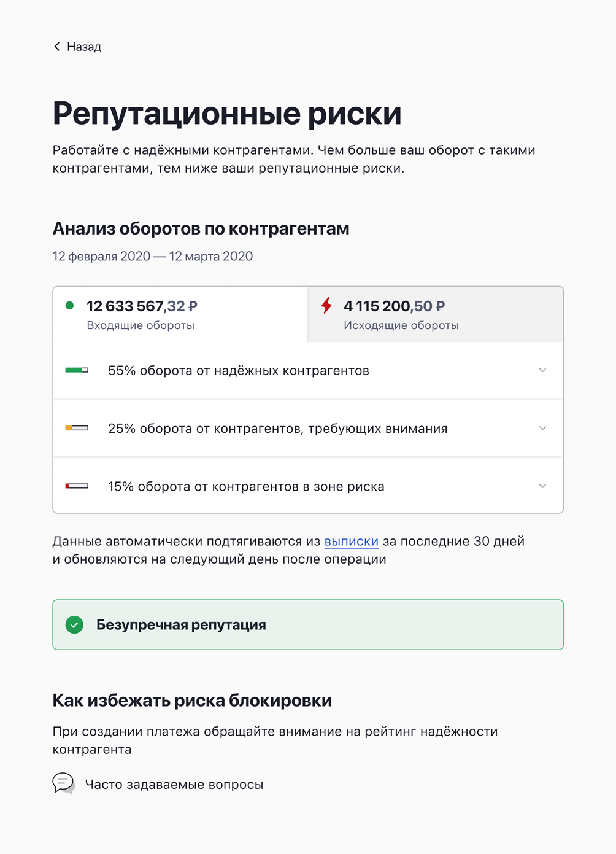The height and width of the screenshot is (854, 616).
Task: Expand the 25% attention-needed contractors row
Action: (542, 428)
